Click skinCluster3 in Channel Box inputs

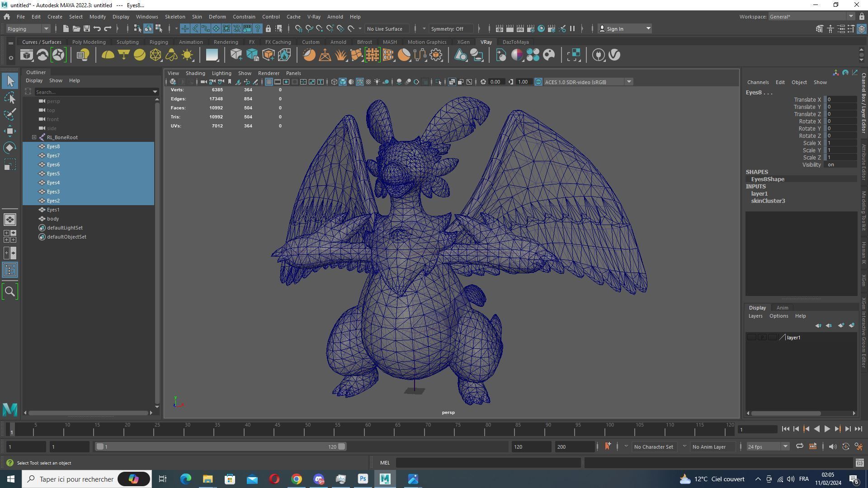(768, 201)
